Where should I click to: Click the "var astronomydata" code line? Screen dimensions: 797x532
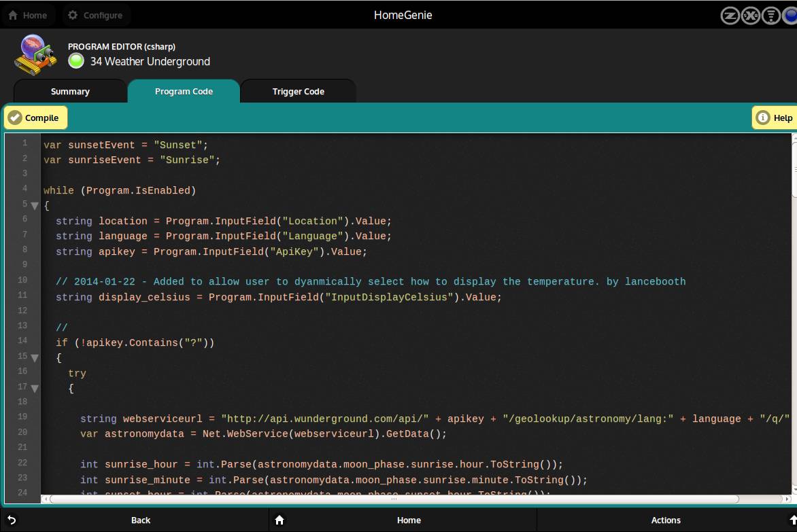263,434
